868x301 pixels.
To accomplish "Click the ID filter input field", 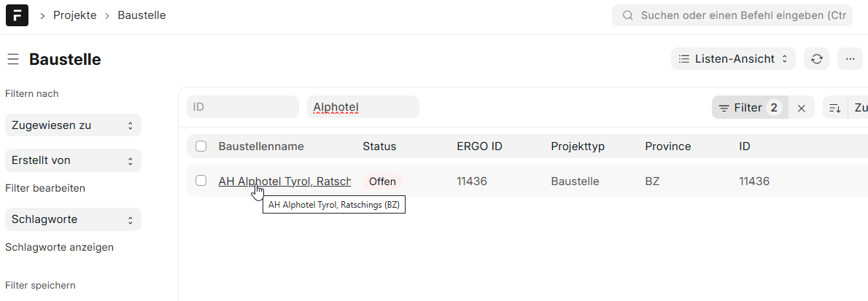I will [242, 107].
